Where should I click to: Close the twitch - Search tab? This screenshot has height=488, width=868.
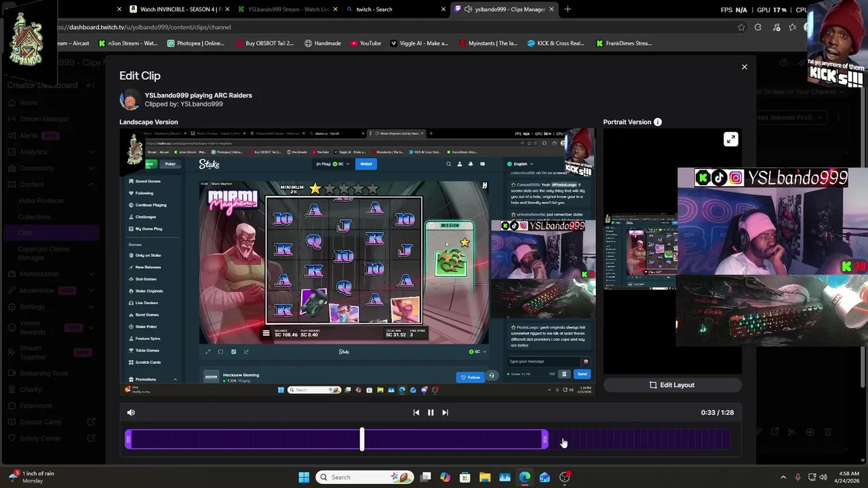click(443, 9)
